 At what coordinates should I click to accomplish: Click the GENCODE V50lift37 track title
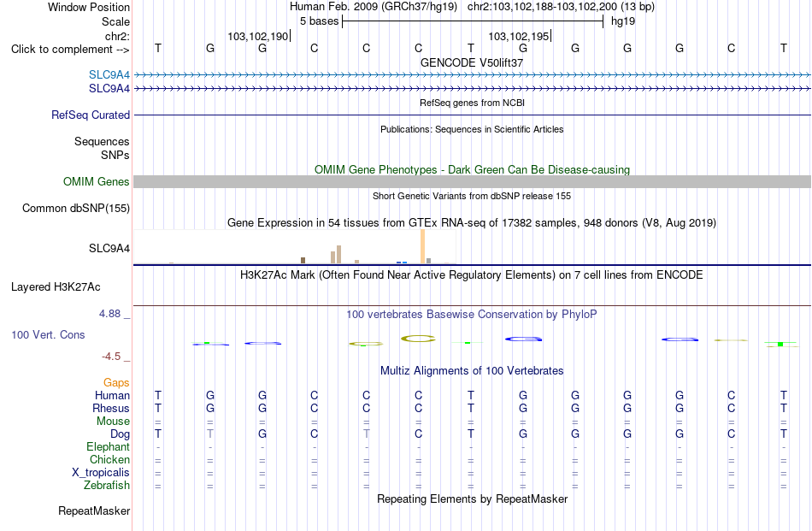pyautogui.click(x=472, y=62)
